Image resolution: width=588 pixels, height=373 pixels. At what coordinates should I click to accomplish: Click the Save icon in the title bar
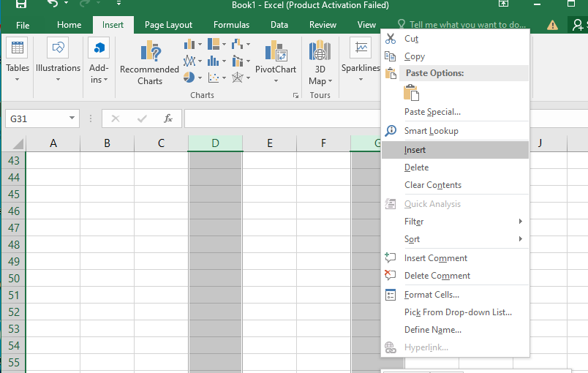click(20, 4)
